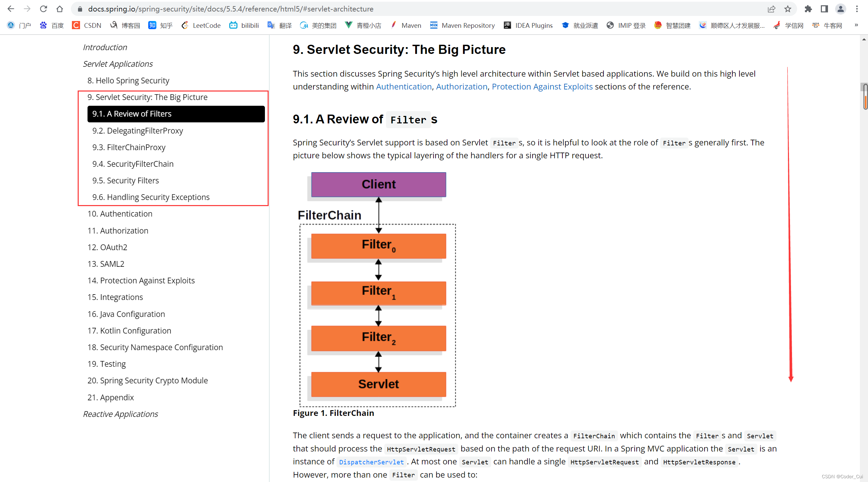Open the IDEA Plugins bookmark
Viewport: 868px width, 482px height.
pos(528,25)
